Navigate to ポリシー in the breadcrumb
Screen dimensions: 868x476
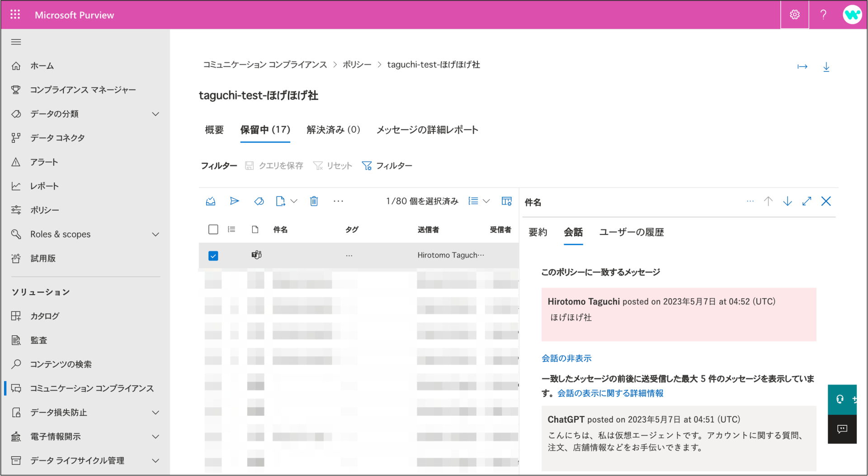pyautogui.click(x=357, y=64)
